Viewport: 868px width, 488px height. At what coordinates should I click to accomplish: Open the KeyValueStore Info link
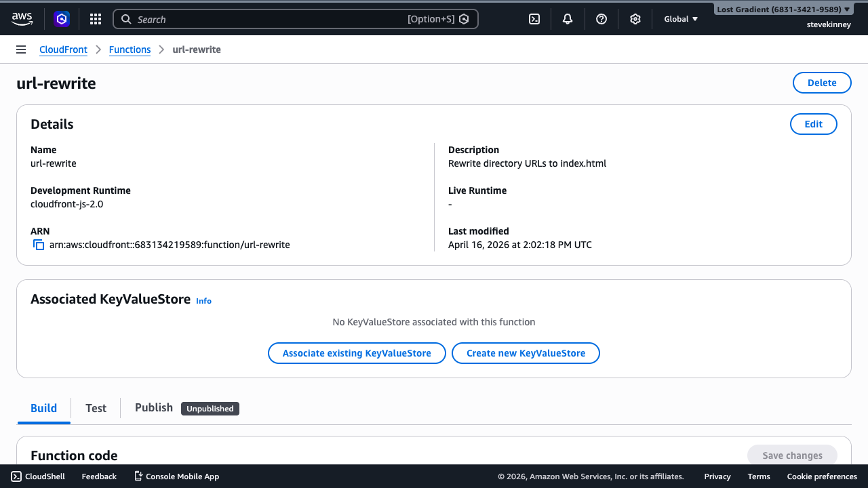point(203,300)
